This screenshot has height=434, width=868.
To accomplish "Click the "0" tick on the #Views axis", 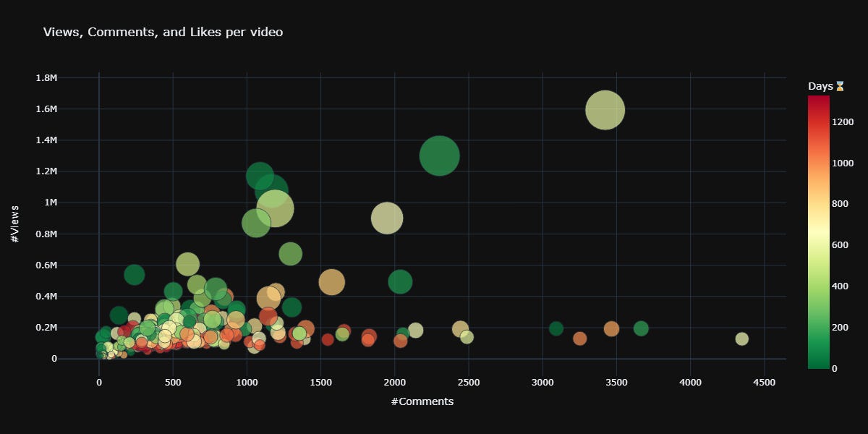I will point(55,359).
